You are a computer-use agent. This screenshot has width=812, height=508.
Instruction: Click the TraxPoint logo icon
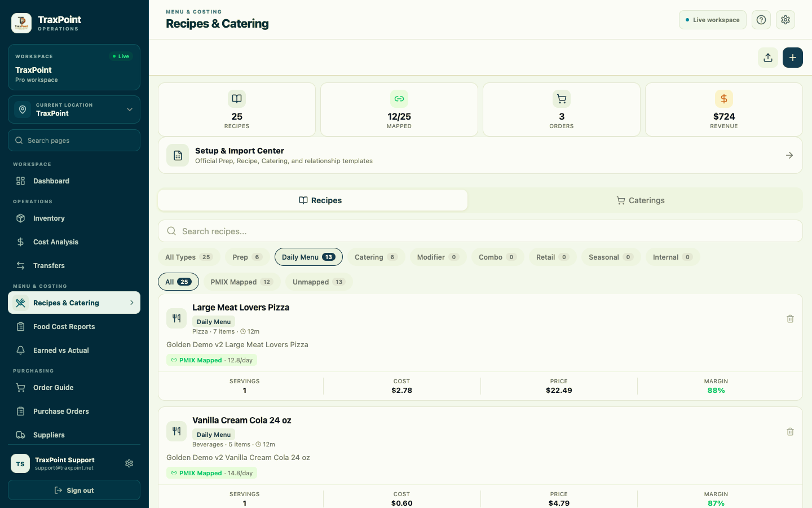21,23
